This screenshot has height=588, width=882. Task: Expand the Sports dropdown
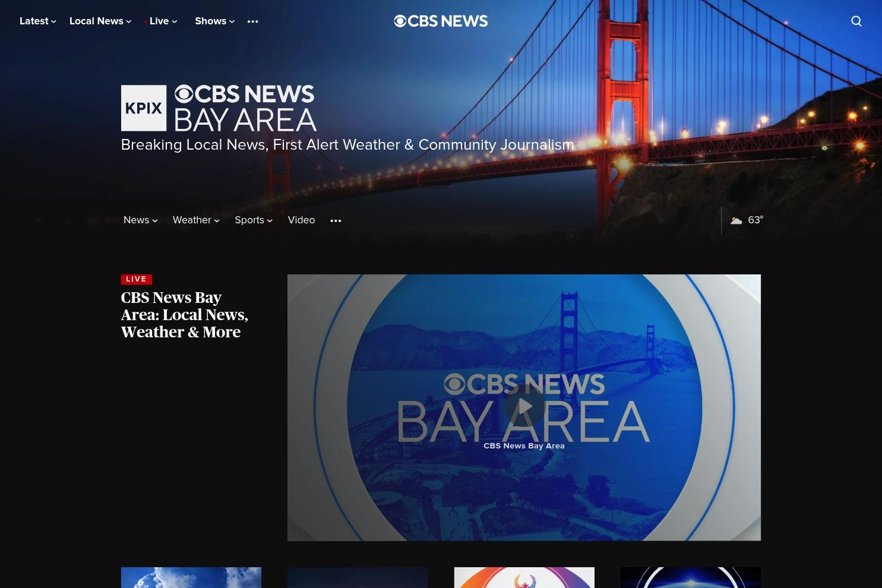[x=254, y=220]
